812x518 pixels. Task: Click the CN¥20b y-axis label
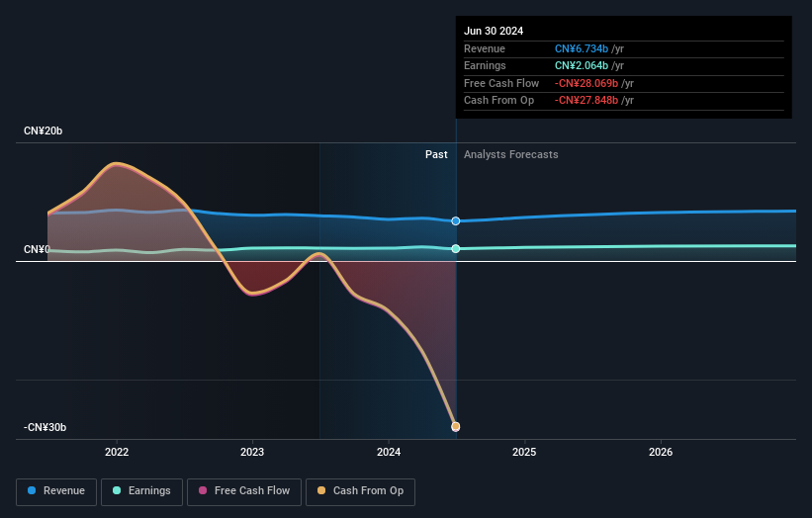tap(43, 130)
